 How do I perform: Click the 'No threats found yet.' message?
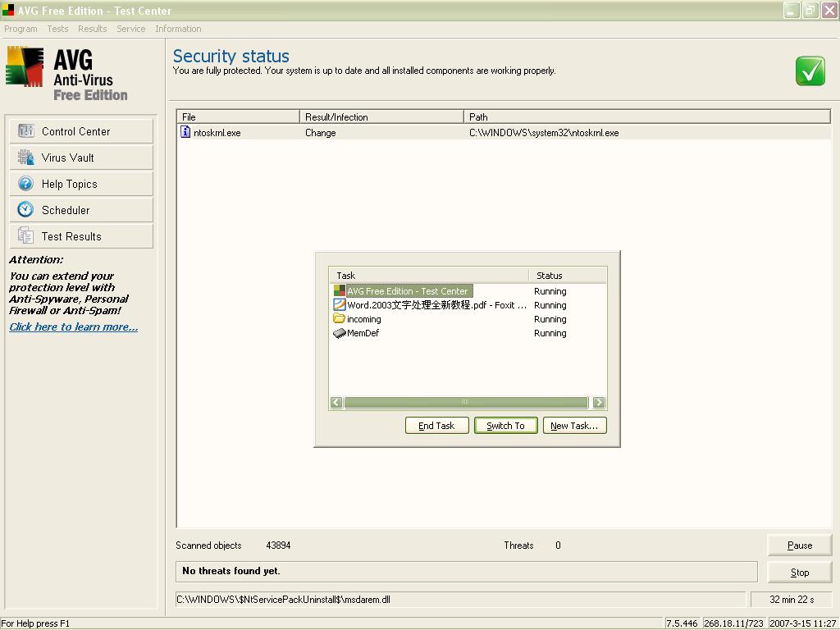[x=231, y=571]
